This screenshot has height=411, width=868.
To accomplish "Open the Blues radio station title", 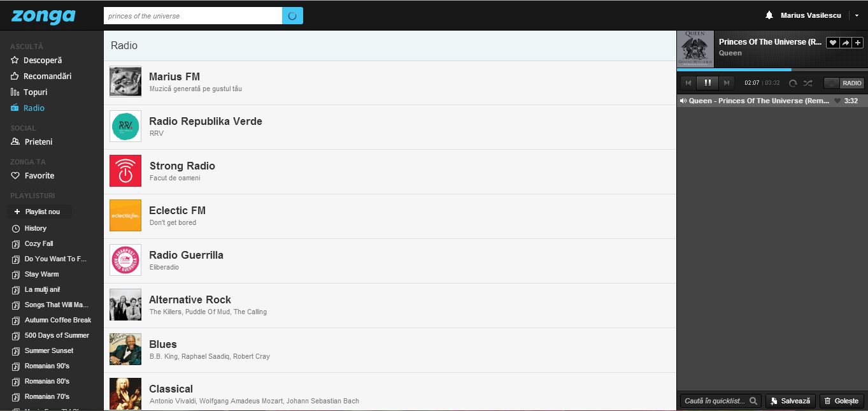I will (x=163, y=344).
